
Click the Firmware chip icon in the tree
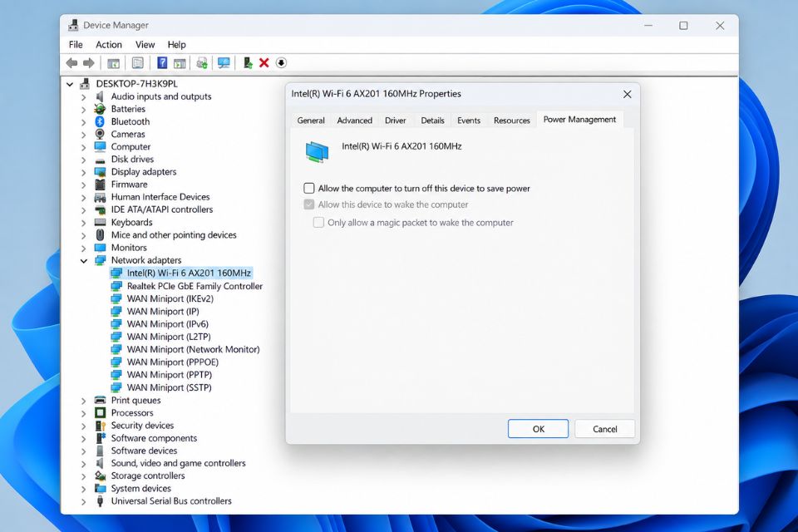point(100,185)
